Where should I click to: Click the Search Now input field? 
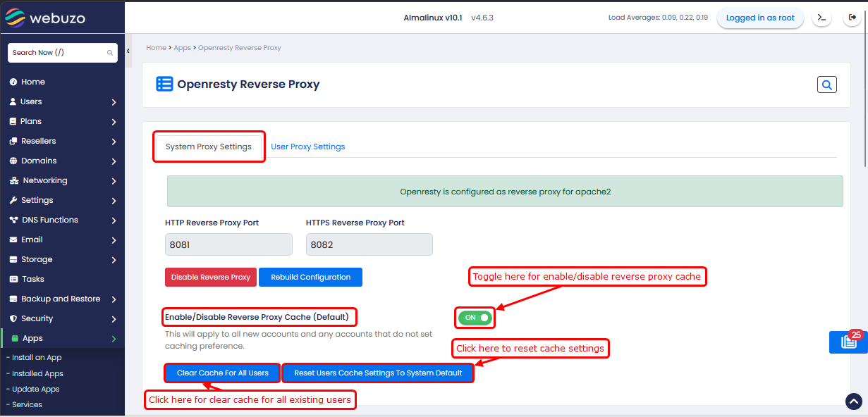56,53
